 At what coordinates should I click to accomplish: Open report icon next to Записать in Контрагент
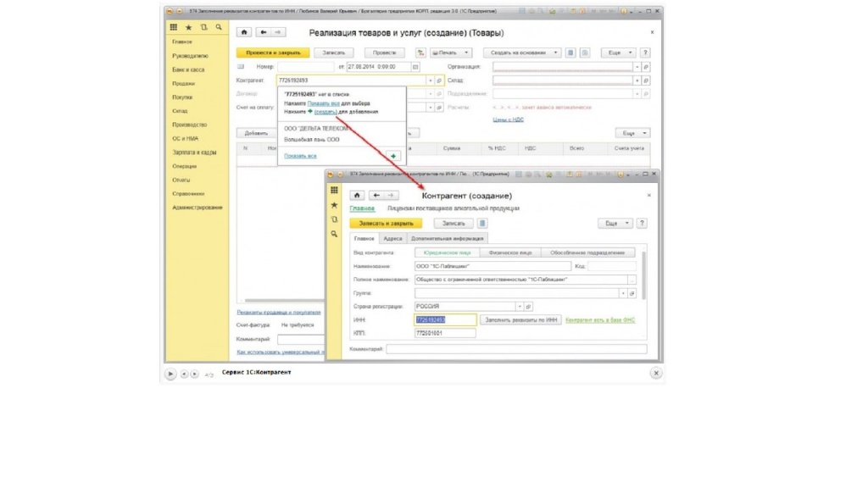click(x=482, y=224)
